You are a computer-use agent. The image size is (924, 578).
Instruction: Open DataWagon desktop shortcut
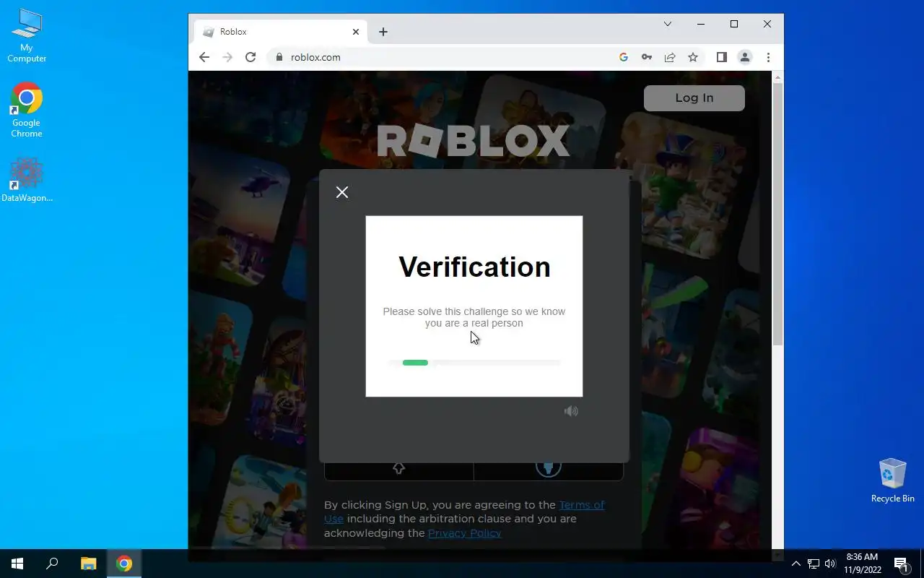[27, 181]
